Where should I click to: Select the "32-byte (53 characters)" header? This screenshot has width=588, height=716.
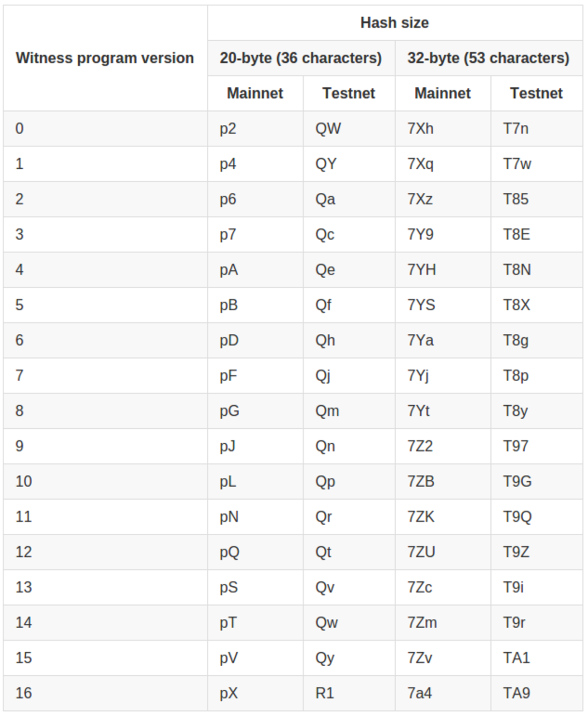488,58
